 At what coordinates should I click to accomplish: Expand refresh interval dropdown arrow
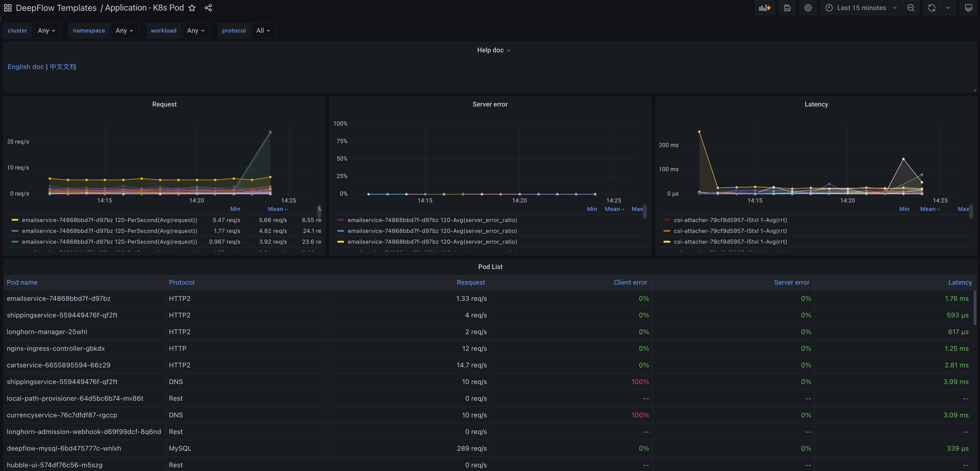[x=948, y=8]
